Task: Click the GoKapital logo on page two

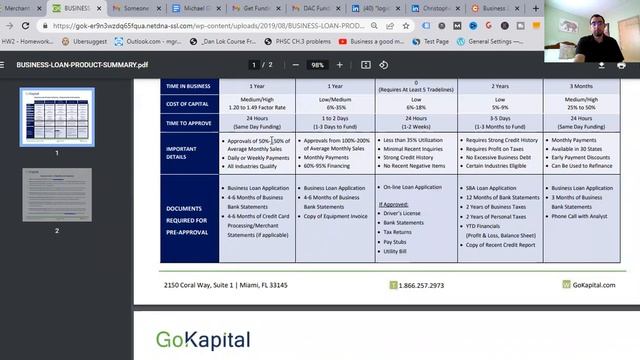Action: pos(203,340)
